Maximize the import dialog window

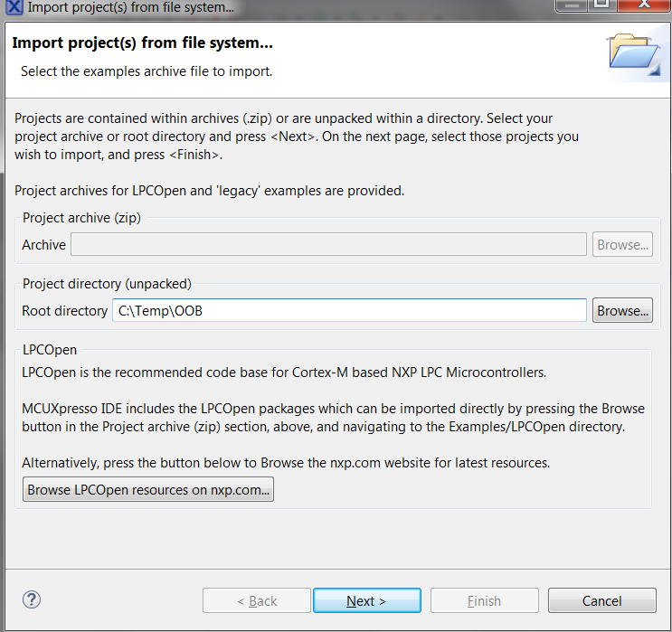(x=601, y=6)
